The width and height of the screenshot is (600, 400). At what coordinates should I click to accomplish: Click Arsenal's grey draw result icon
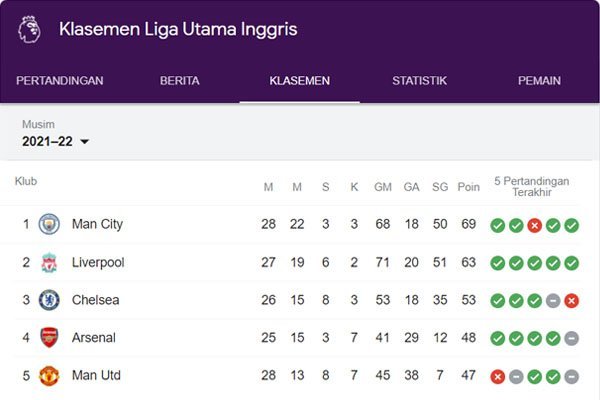click(571, 338)
